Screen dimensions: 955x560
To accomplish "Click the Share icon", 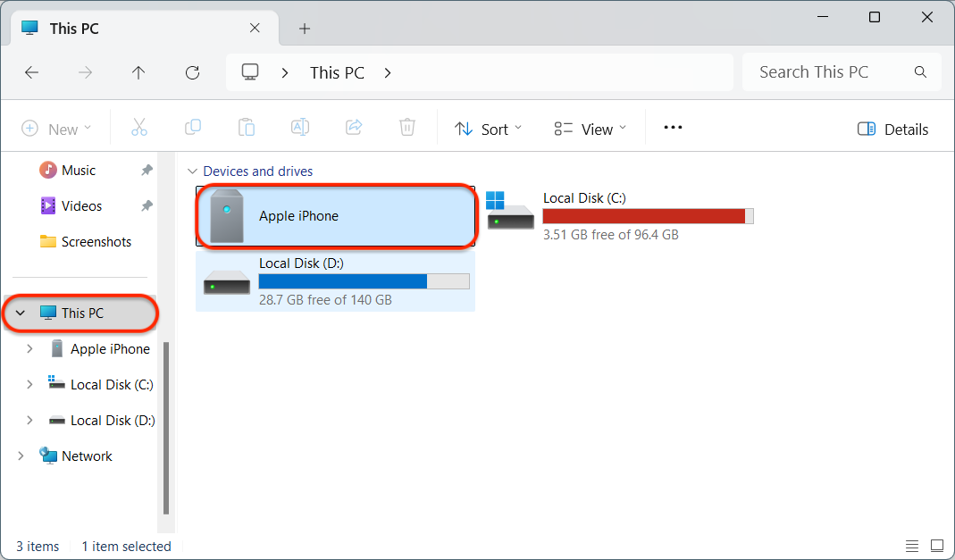I will tap(354, 128).
